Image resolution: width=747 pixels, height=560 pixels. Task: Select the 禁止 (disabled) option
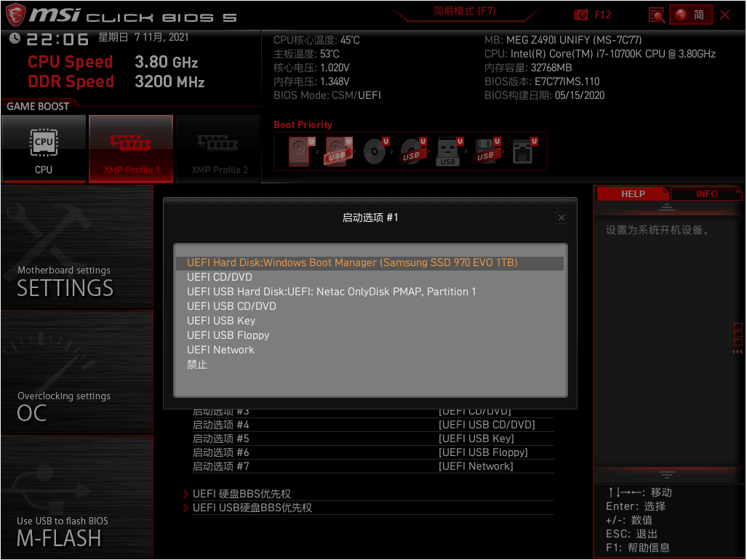369,365
